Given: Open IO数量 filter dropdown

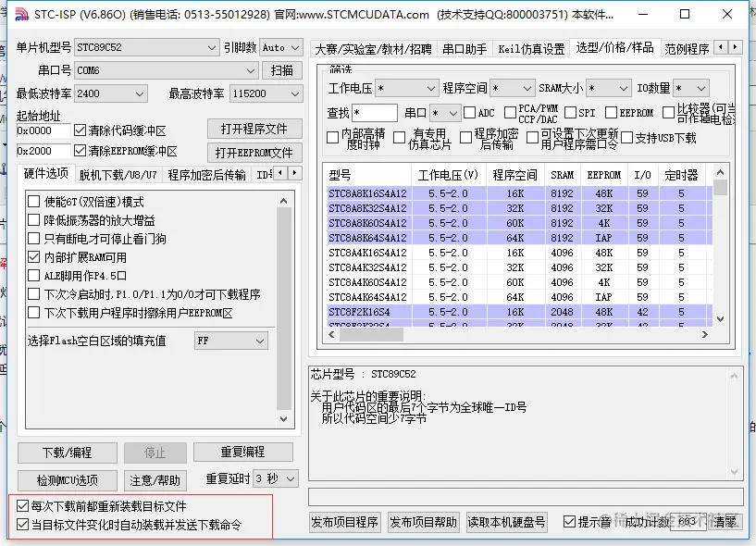Looking at the screenshot, I should pyautogui.click(x=691, y=88).
